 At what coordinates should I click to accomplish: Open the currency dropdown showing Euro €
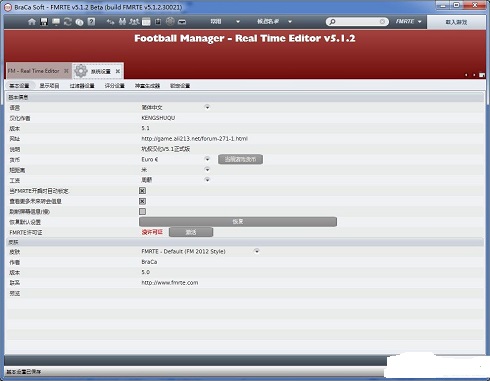pyautogui.click(x=207, y=159)
